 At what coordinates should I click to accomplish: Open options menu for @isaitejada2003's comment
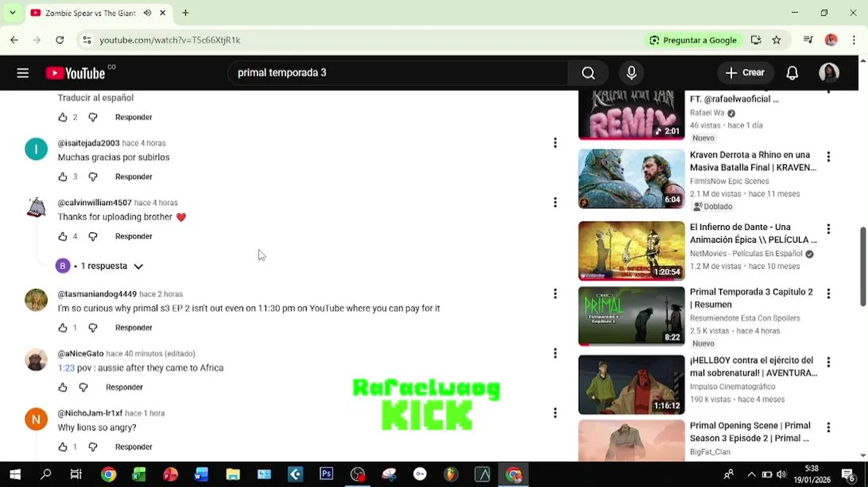[555, 143]
